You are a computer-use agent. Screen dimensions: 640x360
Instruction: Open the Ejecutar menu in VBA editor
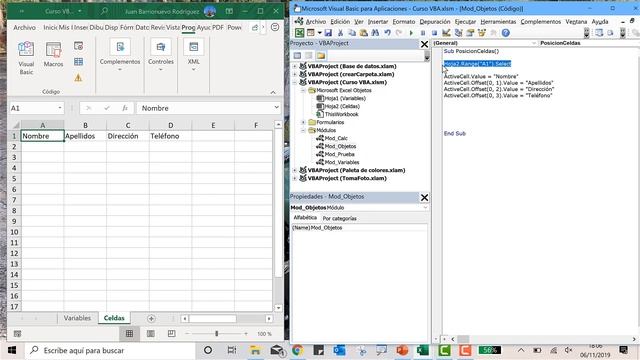[x=465, y=22]
